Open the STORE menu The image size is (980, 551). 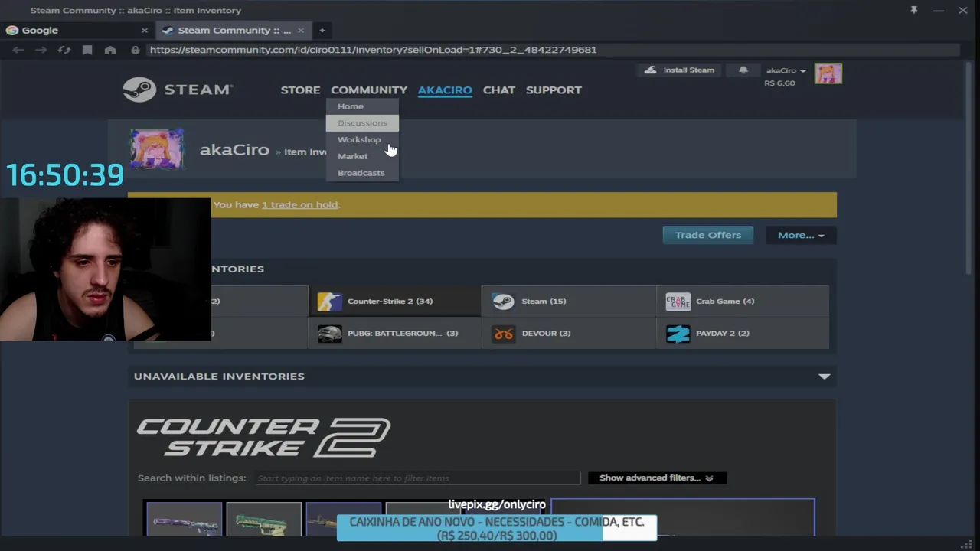[300, 90]
